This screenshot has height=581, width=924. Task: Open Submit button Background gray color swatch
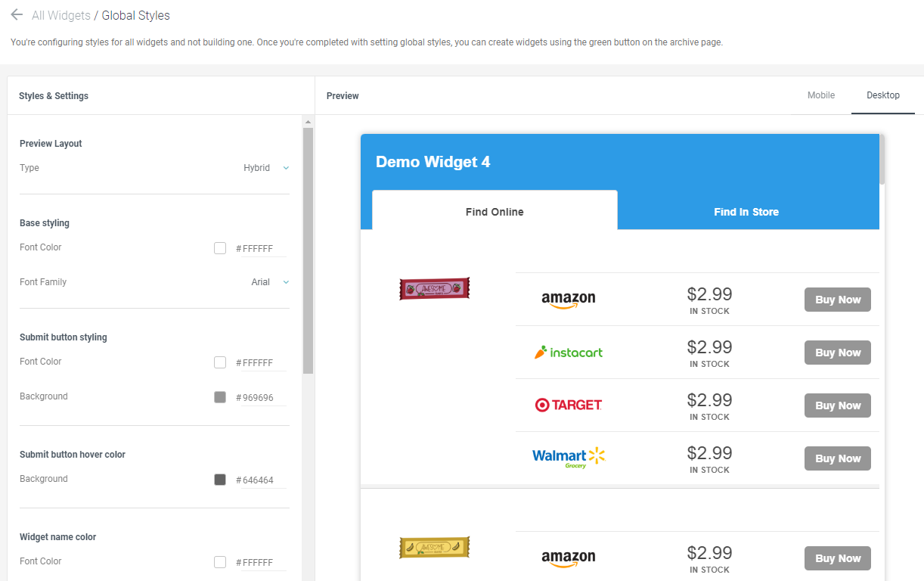pos(220,397)
